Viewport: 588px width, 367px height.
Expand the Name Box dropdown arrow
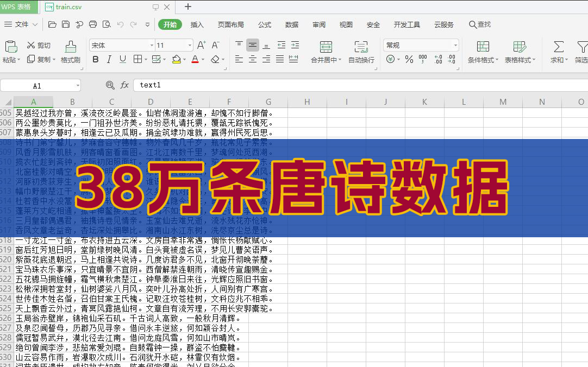point(78,85)
